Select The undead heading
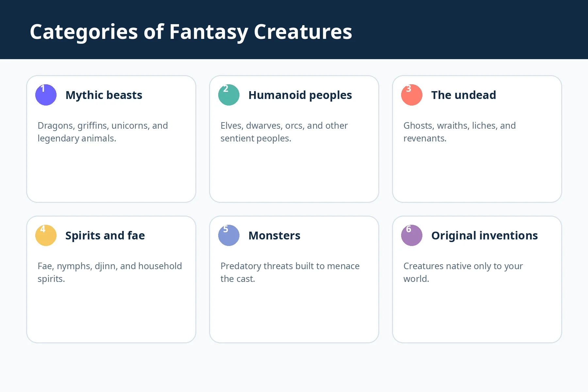The width and height of the screenshot is (588, 392). point(464,95)
